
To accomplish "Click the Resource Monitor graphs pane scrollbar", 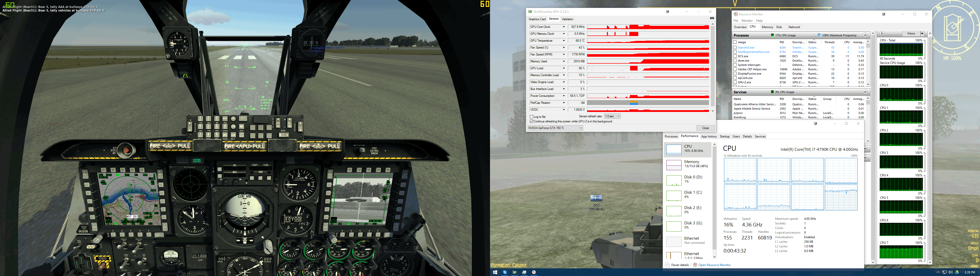I will point(930,148).
